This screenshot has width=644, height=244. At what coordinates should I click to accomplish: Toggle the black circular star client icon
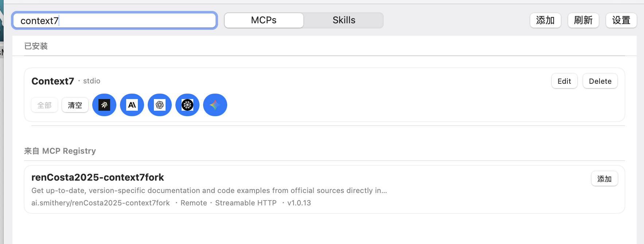click(187, 105)
